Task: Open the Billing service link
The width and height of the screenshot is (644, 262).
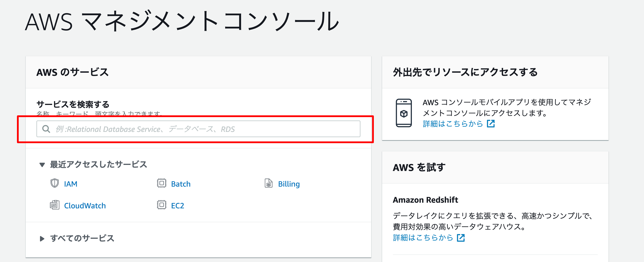Action: coord(289,184)
